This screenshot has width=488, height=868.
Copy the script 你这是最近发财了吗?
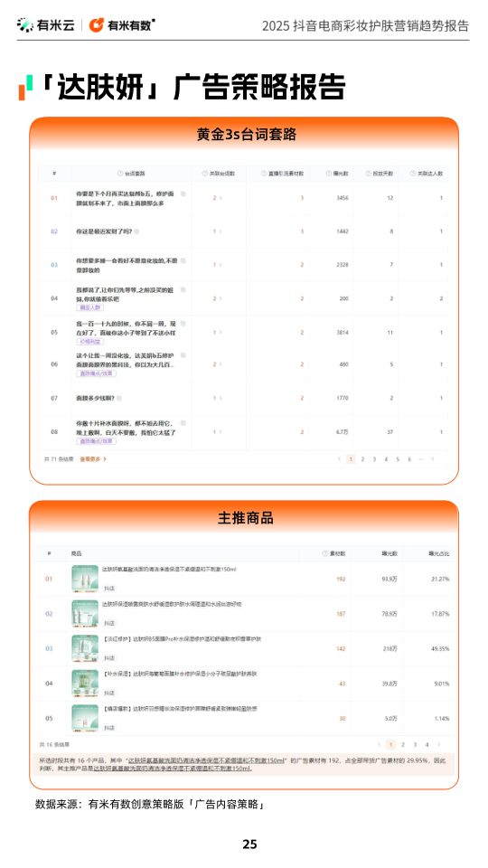coord(136,231)
